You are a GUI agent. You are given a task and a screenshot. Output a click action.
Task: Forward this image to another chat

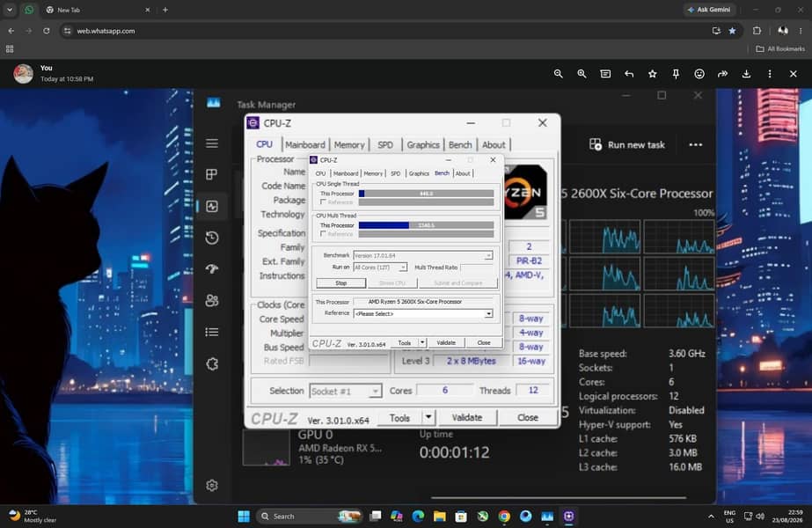(x=723, y=74)
